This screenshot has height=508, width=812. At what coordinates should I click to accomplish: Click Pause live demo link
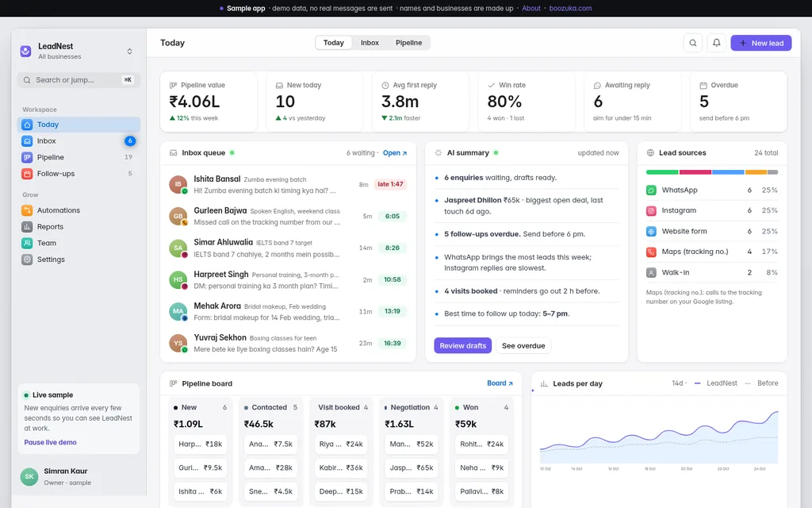pos(50,442)
